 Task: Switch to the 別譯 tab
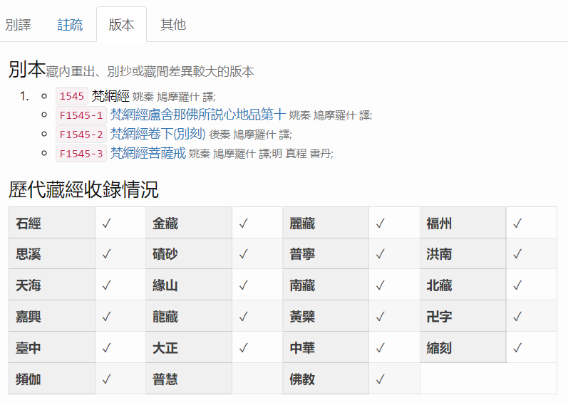pyautogui.click(x=18, y=25)
